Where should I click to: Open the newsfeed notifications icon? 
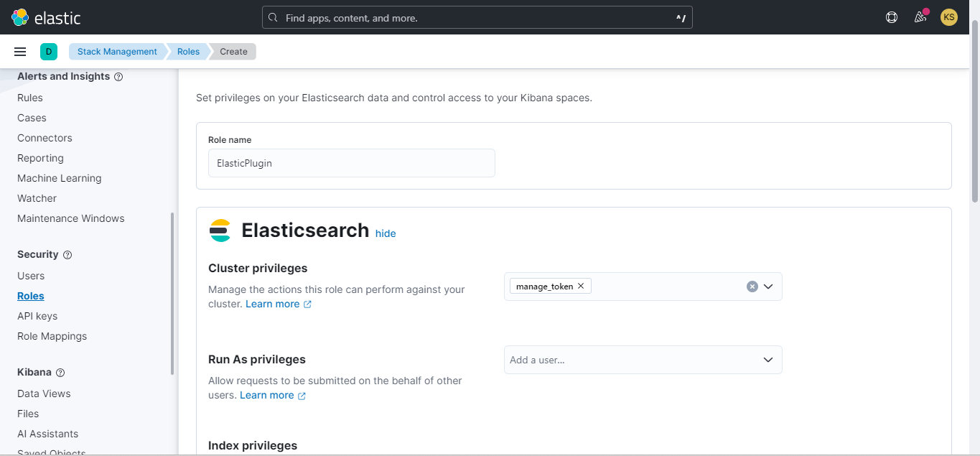[920, 17]
